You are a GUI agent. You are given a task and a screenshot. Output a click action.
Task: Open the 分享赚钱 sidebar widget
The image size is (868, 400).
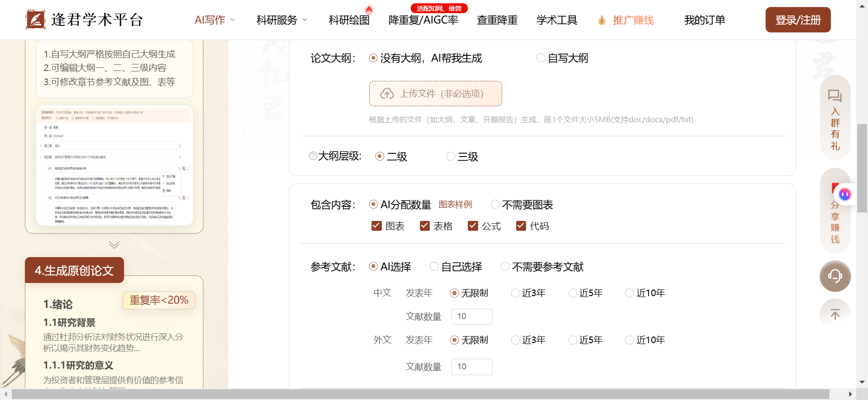tap(835, 212)
